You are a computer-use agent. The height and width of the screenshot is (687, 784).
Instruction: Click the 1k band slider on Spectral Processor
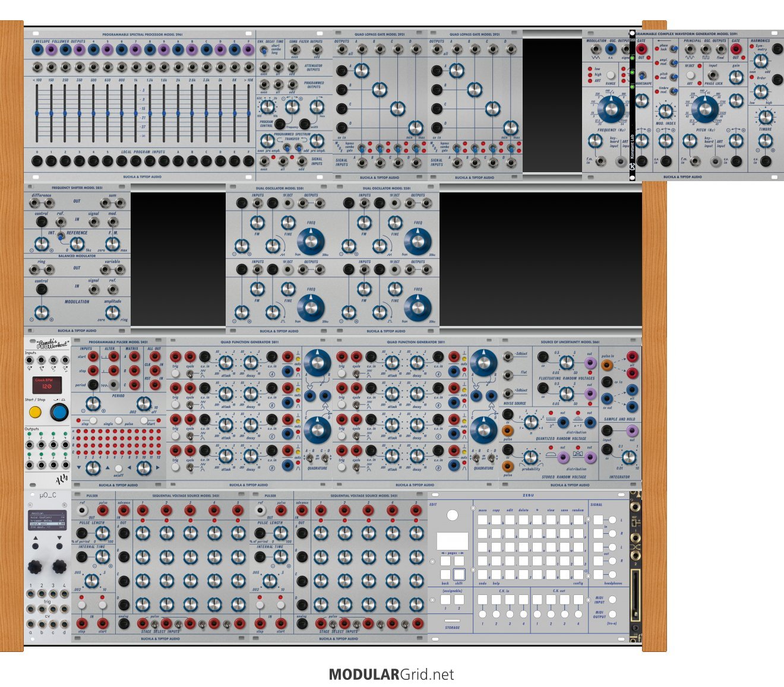pos(137,113)
